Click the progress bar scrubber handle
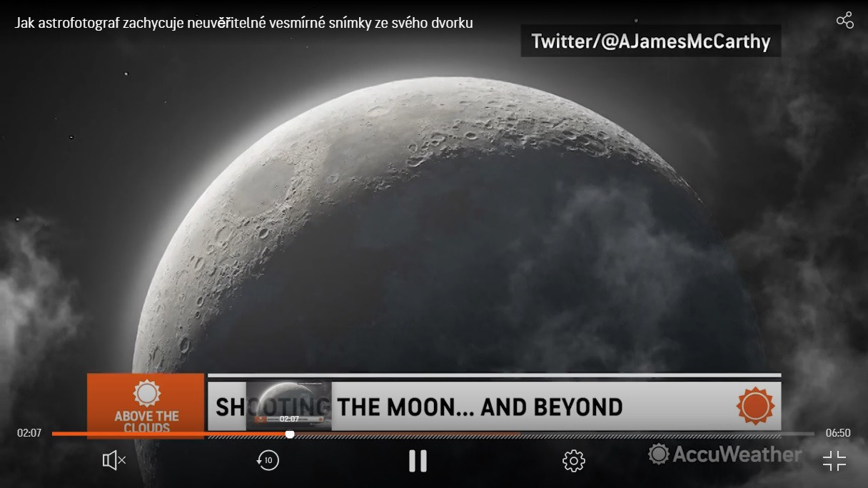868x488 pixels. pos(290,434)
